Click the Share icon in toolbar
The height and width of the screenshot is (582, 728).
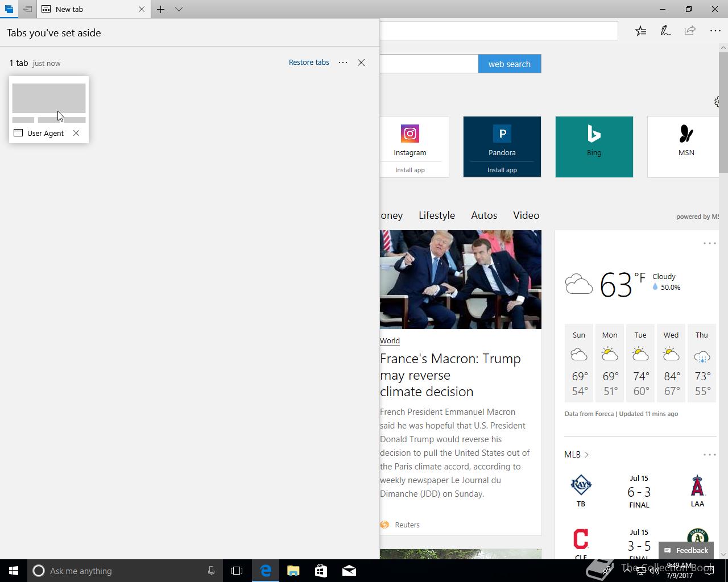pyautogui.click(x=690, y=31)
